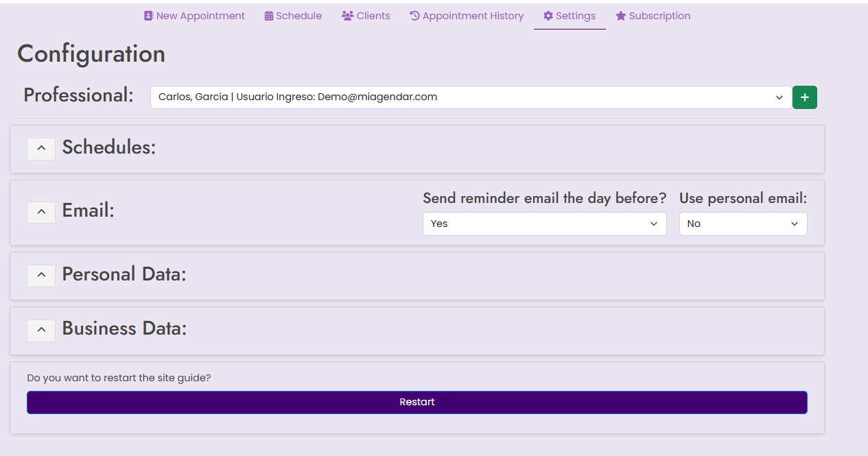The image size is (868, 456).
Task: Open the reminder email day-before dropdown
Action: (x=545, y=224)
